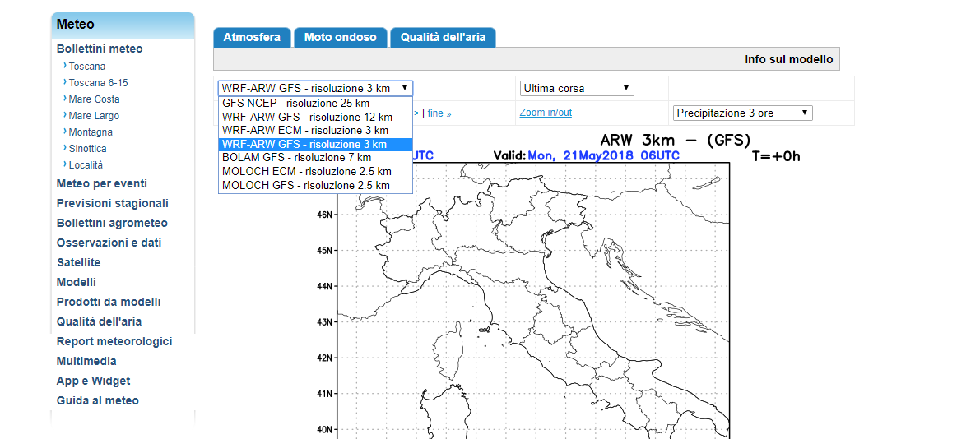The image size is (980, 439).
Task: Open Mare Costa bulletin link
Action: [x=94, y=99]
